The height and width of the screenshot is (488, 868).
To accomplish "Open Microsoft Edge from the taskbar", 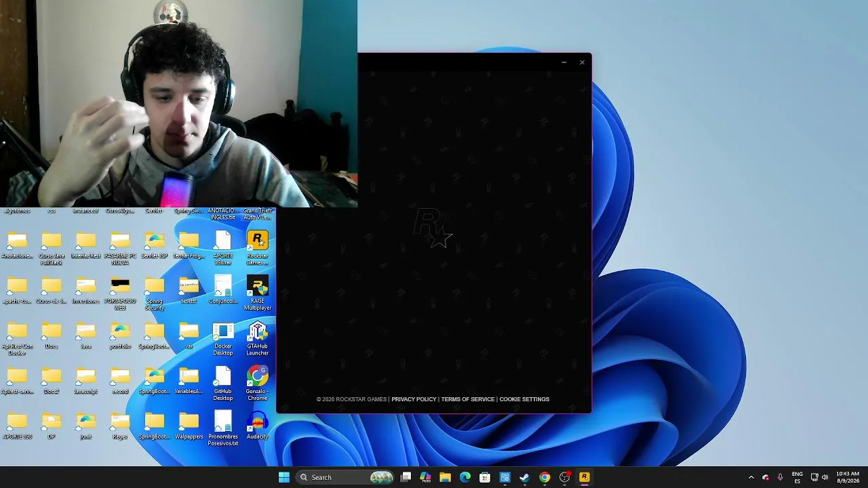I will [x=465, y=477].
